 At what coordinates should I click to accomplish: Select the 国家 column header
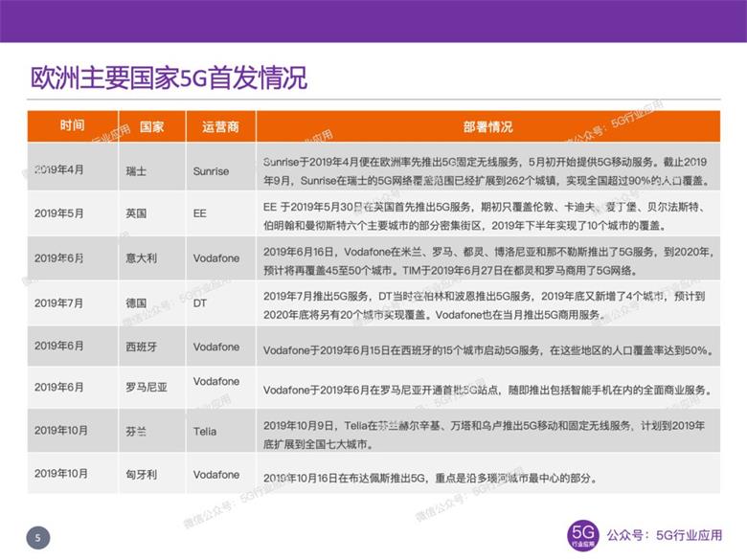click(151, 126)
